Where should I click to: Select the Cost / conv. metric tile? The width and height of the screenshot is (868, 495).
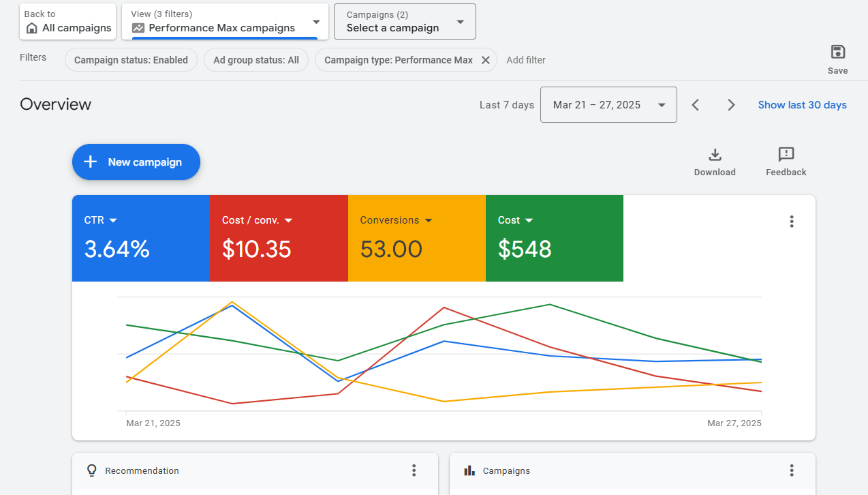click(x=278, y=238)
